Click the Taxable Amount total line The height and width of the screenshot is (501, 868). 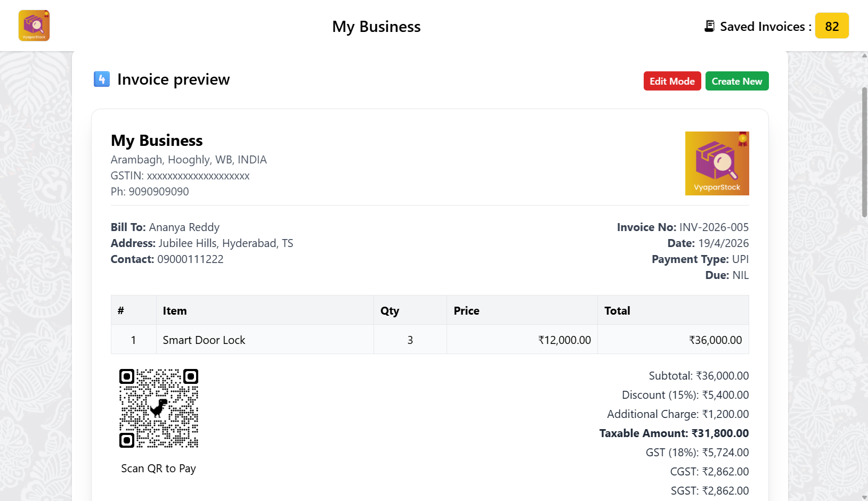(x=674, y=433)
